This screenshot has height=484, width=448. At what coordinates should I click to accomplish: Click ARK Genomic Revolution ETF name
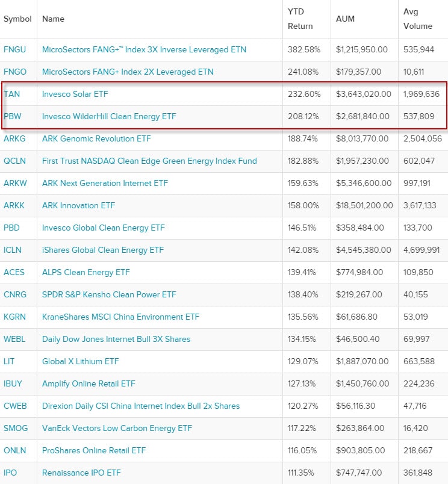pyautogui.click(x=96, y=138)
